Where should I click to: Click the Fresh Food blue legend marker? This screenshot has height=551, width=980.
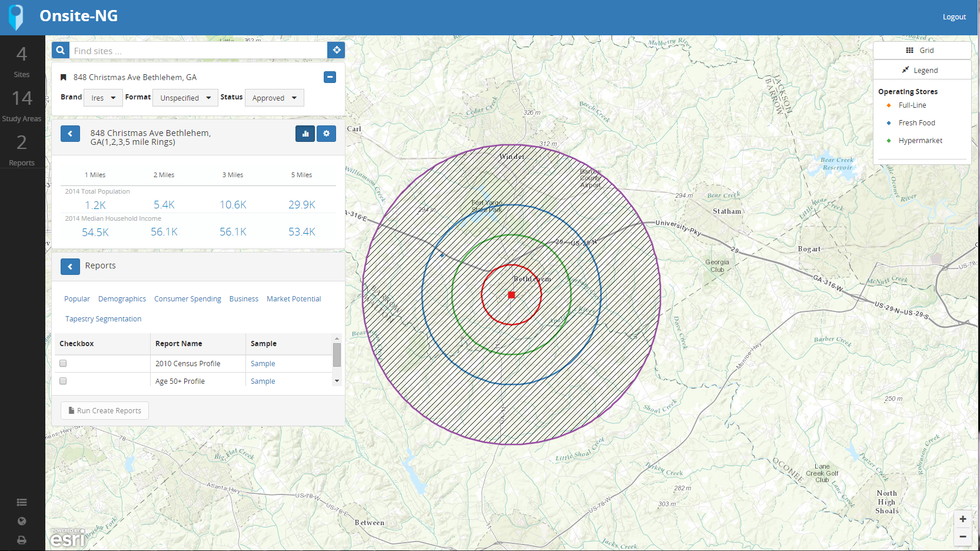click(889, 123)
